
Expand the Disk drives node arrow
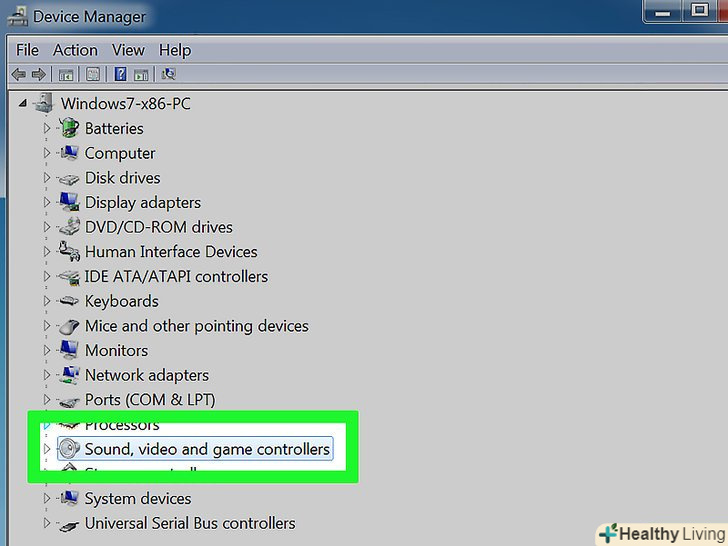[x=46, y=177]
